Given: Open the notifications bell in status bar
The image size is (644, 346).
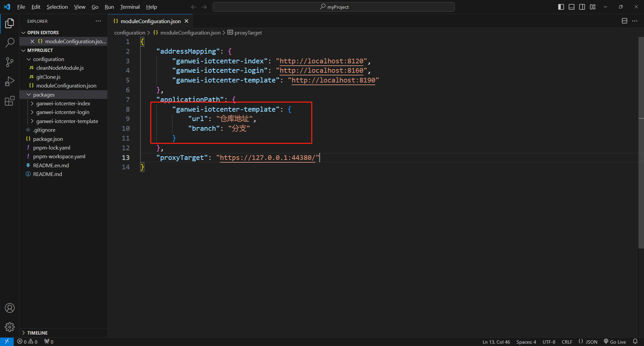Looking at the screenshot, I should pyautogui.click(x=635, y=342).
